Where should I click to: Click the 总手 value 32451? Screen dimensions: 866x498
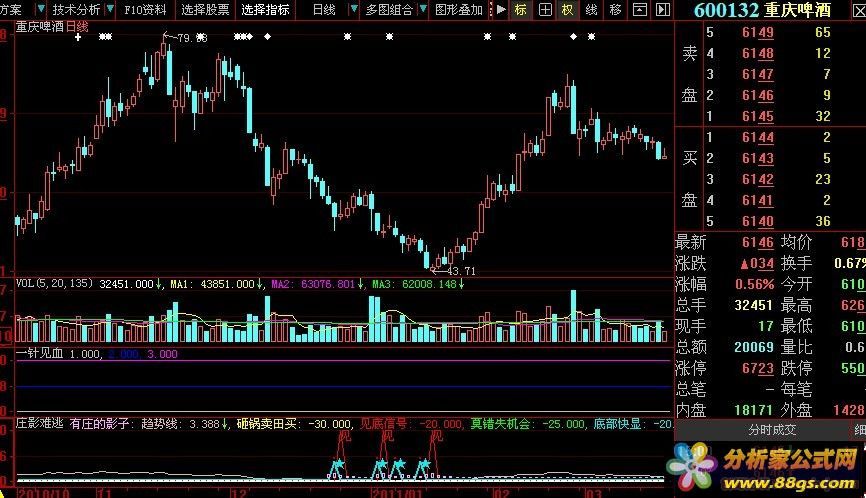[753, 305]
